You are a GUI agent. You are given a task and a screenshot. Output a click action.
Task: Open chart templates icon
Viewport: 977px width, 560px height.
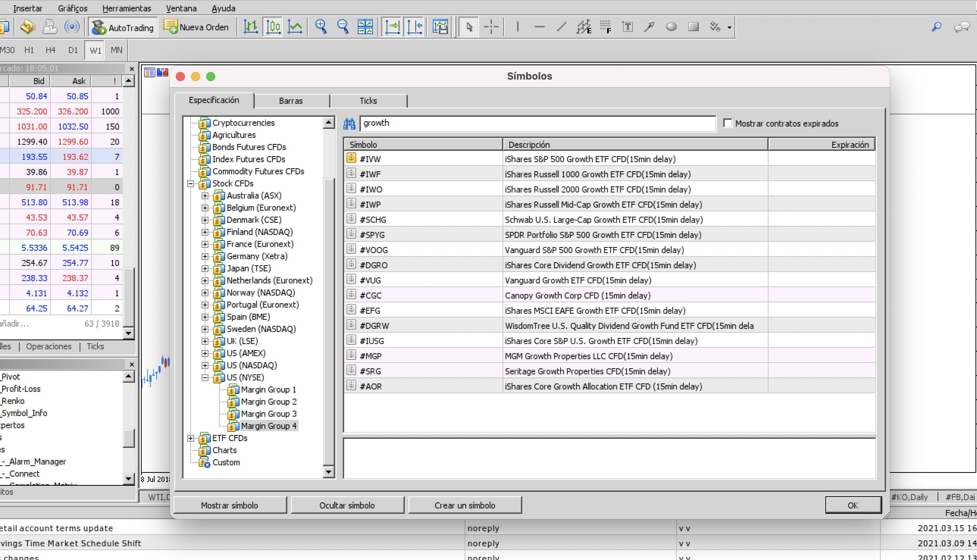pos(440,27)
